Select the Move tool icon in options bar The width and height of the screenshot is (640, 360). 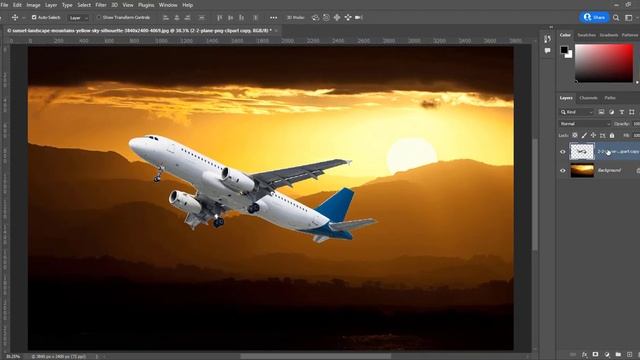pyautogui.click(x=15, y=18)
